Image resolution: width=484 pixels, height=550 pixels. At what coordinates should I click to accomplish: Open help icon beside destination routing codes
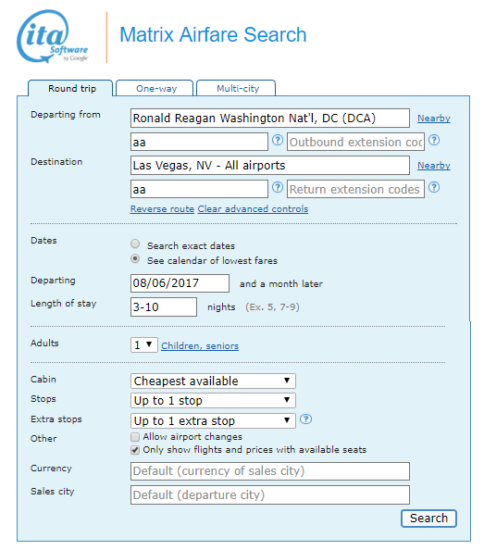tap(277, 188)
